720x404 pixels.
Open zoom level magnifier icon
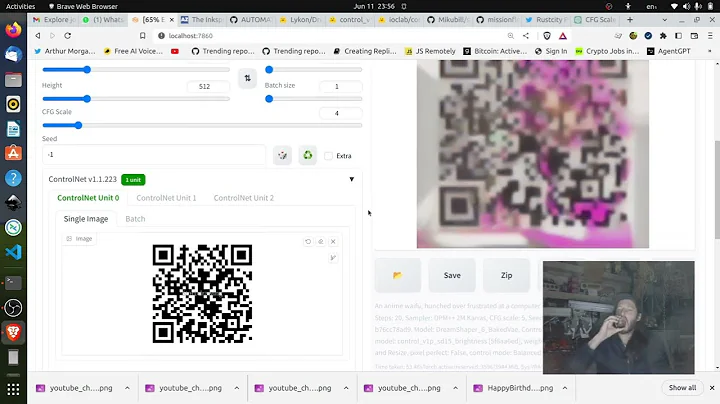pos(511,36)
